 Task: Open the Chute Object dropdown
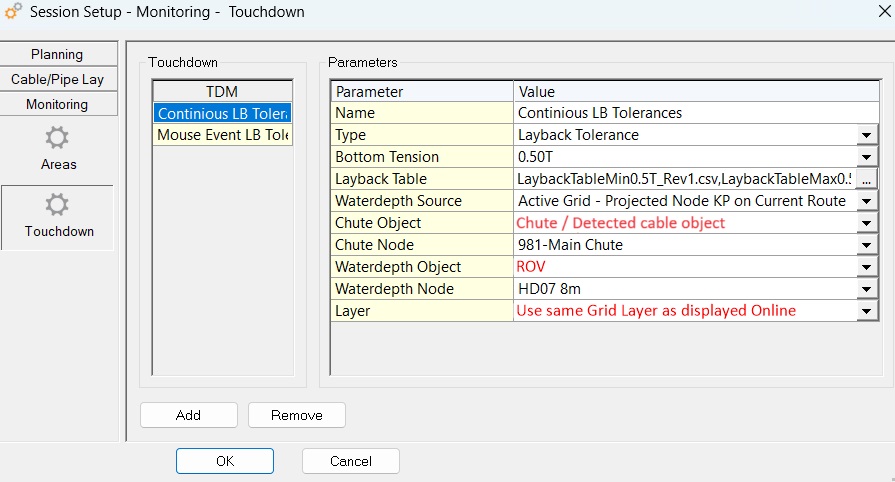[x=866, y=223]
